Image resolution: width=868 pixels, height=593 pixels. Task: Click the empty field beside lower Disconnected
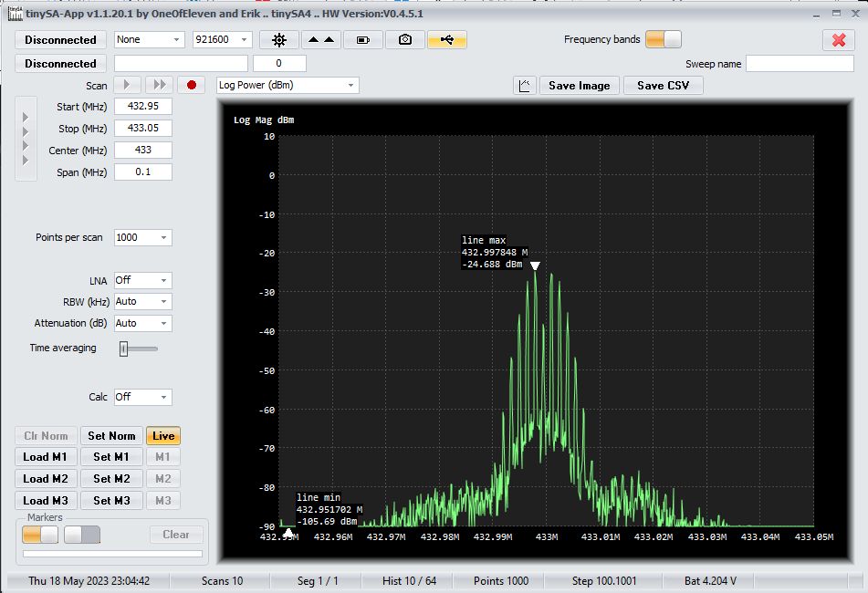pyautogui.click(x=181, y=64)
